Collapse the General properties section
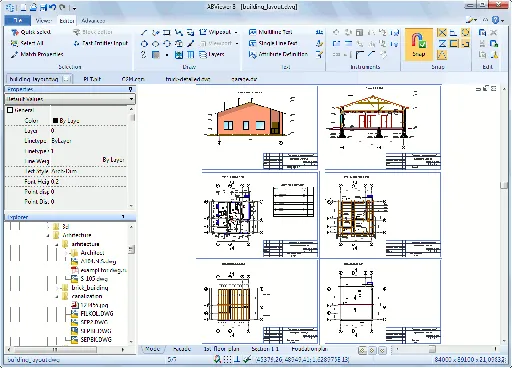The image size is (512, 368). [10, 110]
